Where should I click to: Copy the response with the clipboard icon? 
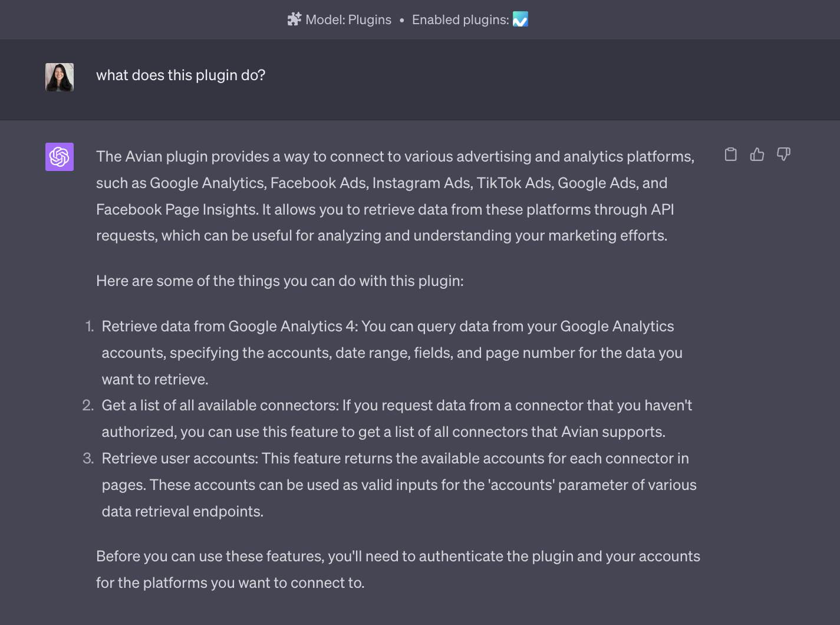[x=730, y=154]
